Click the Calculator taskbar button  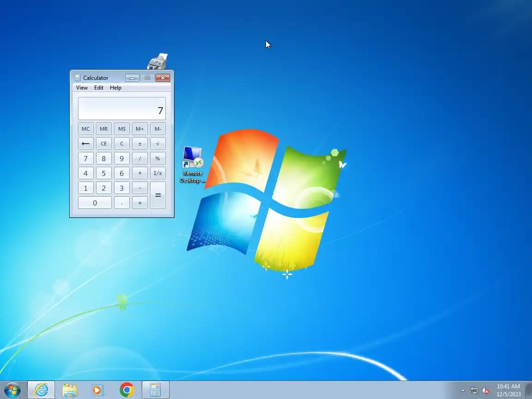[155, 390]
